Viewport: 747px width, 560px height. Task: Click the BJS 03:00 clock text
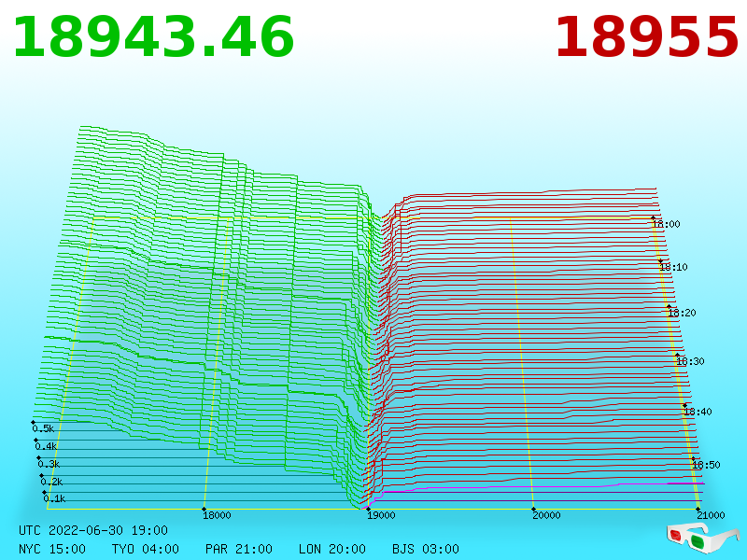click(x=426, y=549)
